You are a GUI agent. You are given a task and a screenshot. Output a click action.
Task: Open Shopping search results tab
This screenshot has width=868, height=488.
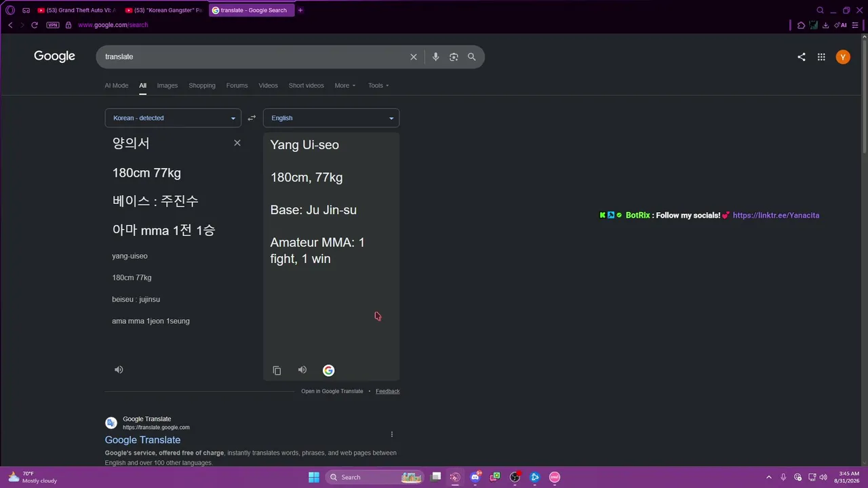point(202,85)
